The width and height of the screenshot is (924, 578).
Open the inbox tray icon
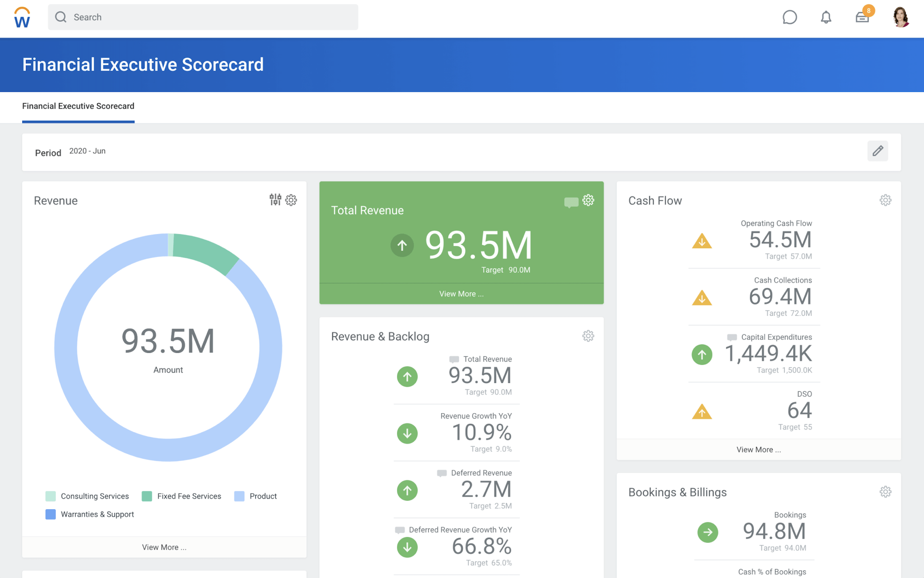coord(862,17)
